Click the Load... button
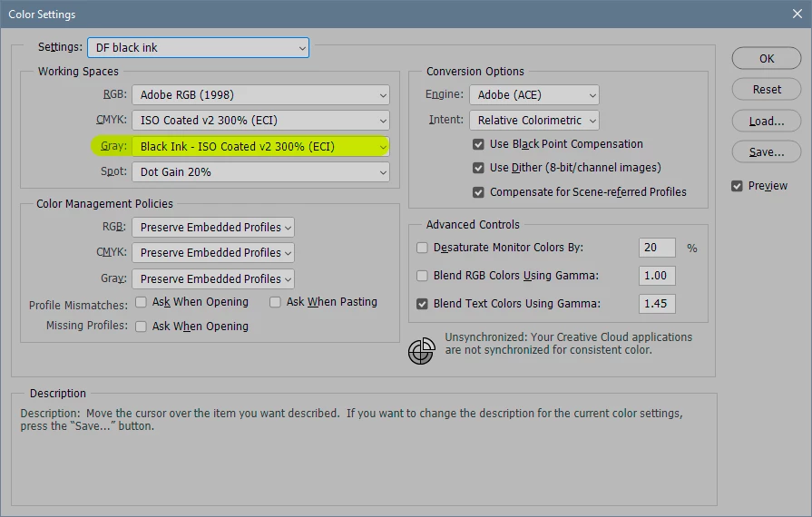Image resolution: width=812 pixels, height=517 pixels. (767, 122)
